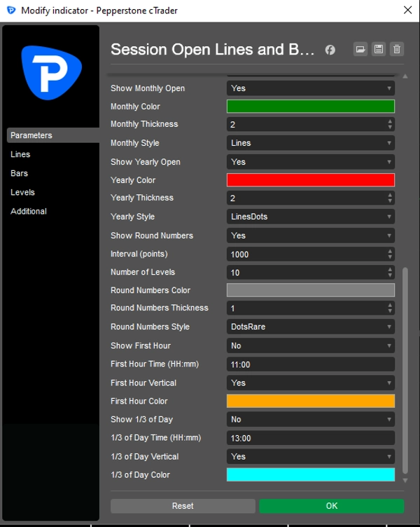Click the orange First Hour Color swatch
Screen dimensions: 420x527
point(310,401)
